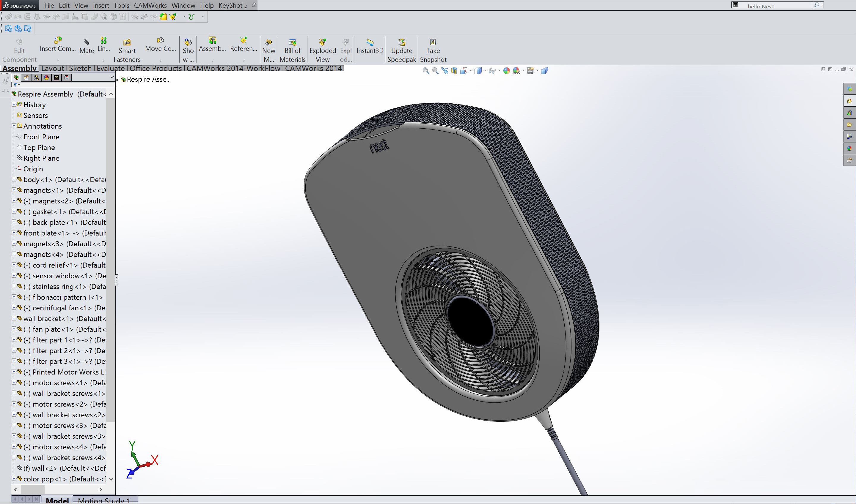Image resolution: width=856 pixels, height=504 pixels.
Task: Open the Bill of Materials tool
Action: (292, 49)
